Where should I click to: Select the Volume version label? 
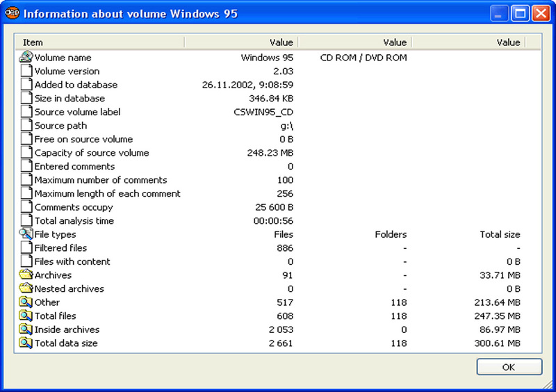pyautogui.click(x=67, y=71)
